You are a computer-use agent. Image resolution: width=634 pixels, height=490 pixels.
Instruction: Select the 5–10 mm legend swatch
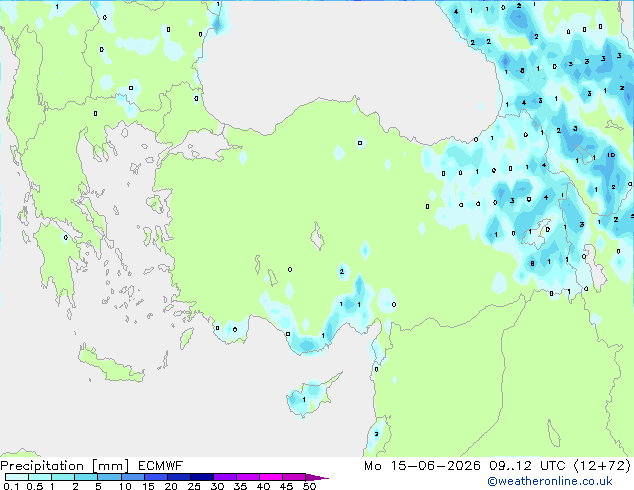109,477
